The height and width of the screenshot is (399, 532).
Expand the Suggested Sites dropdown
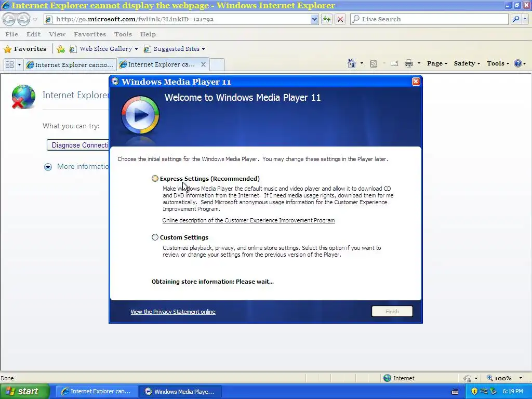point(203,49)
